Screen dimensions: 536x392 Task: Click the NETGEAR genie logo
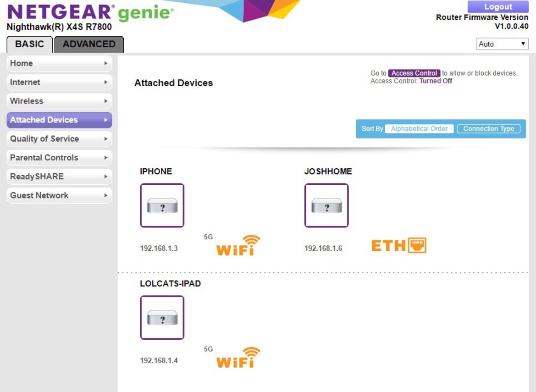click(x=90, y=12)
